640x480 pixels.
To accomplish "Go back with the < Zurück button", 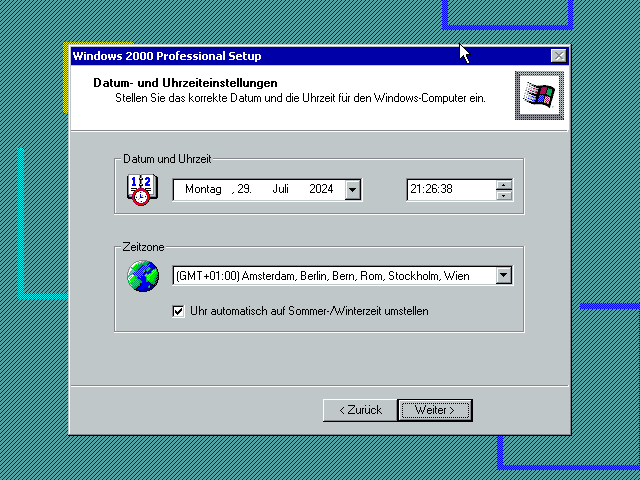I will 360,410.
